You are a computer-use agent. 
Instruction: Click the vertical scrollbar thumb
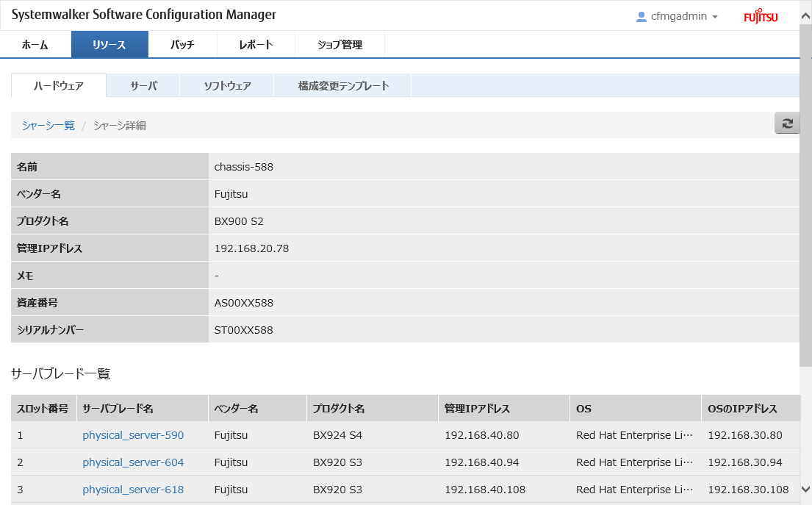coord(806,196)
